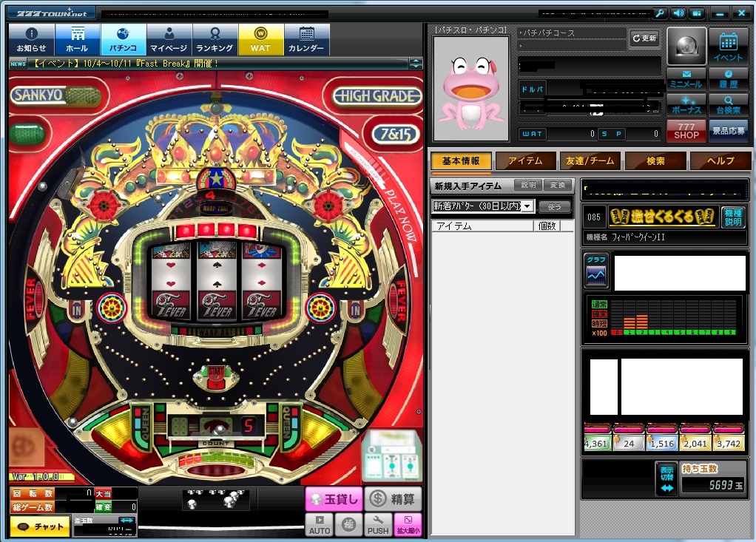Toggle 差玉数 display with blue arrow
The height and width of the screenshot is (542, 756).
(126, 521)
